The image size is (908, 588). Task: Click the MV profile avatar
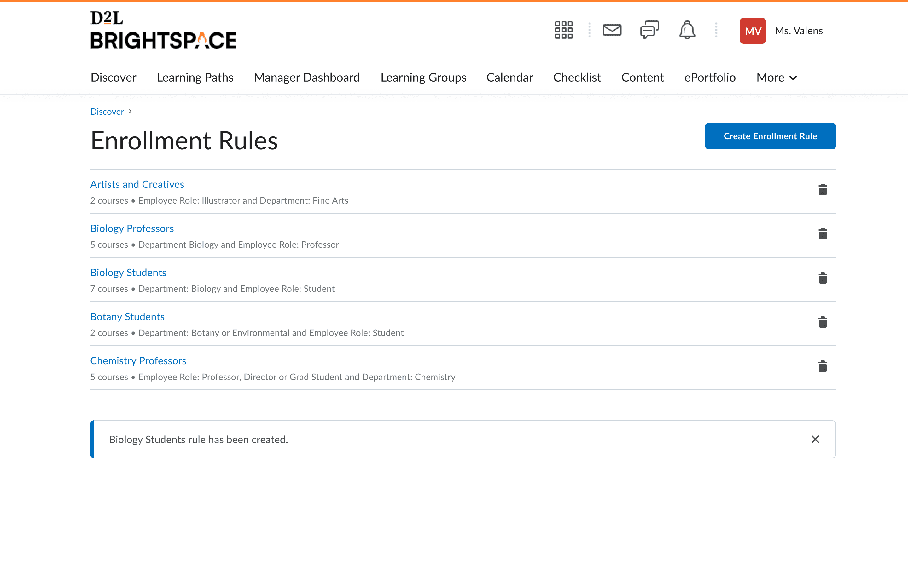(x=752, y=31)
